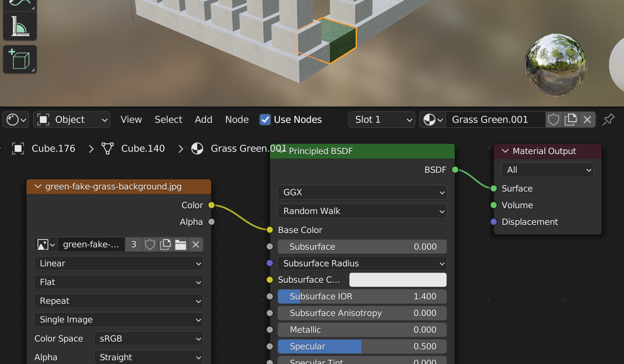Open image file folder browser icon
The image size is (624, 364).
click(181, 245)
